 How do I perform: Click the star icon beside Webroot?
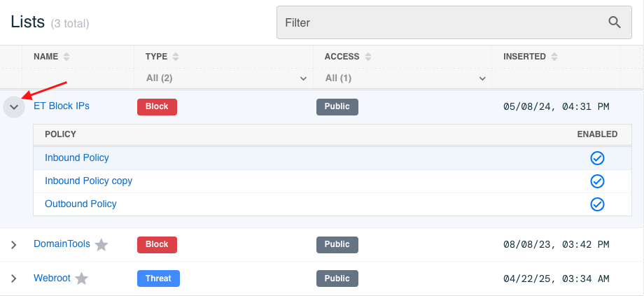[82, 279]
